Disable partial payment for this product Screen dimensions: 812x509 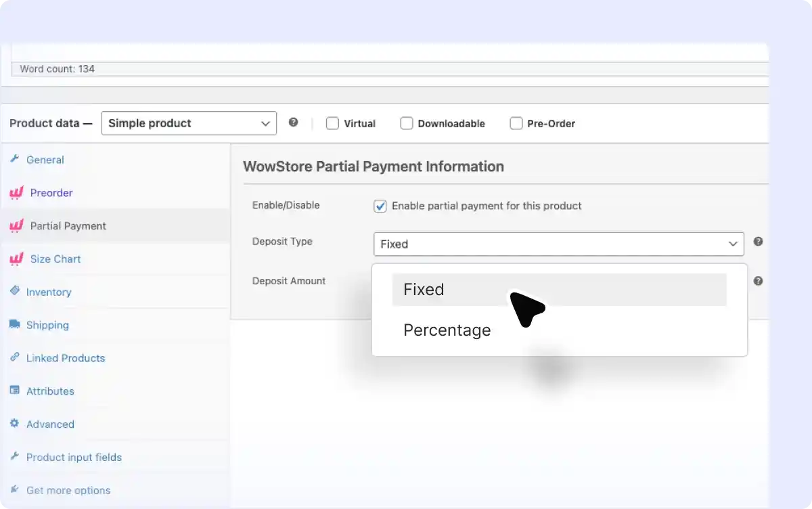pos(380,206)
